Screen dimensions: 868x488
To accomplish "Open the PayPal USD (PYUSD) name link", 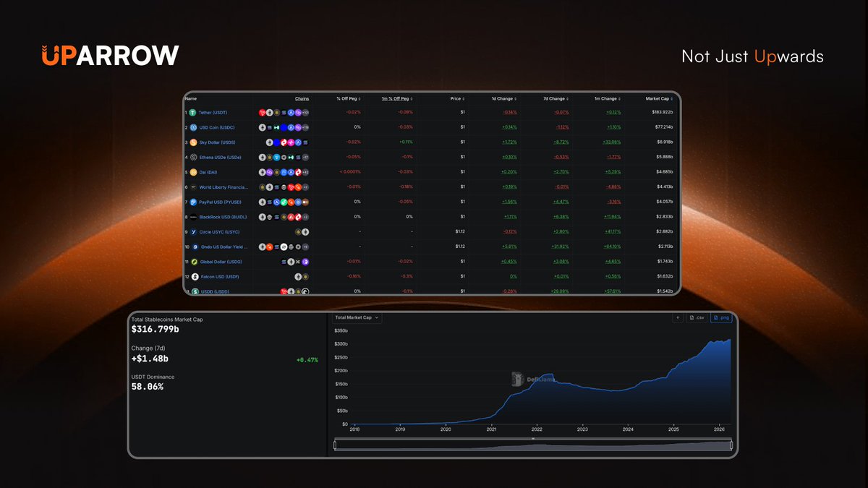I will 220,202.
